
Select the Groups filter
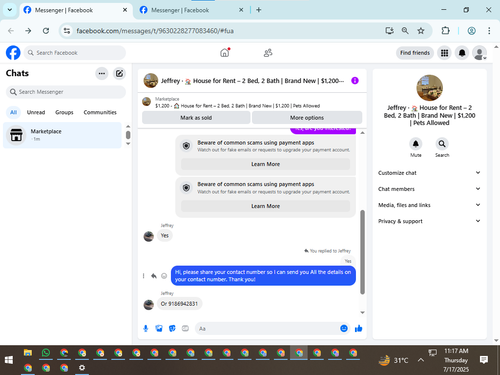coord(64,112)
